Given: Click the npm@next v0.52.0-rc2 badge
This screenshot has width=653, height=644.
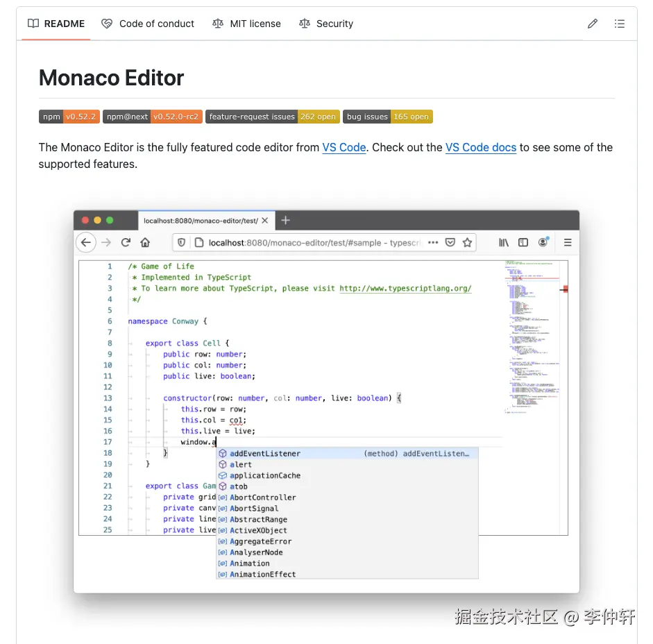Looking at the screenshot, I should [x=153, y=117].
